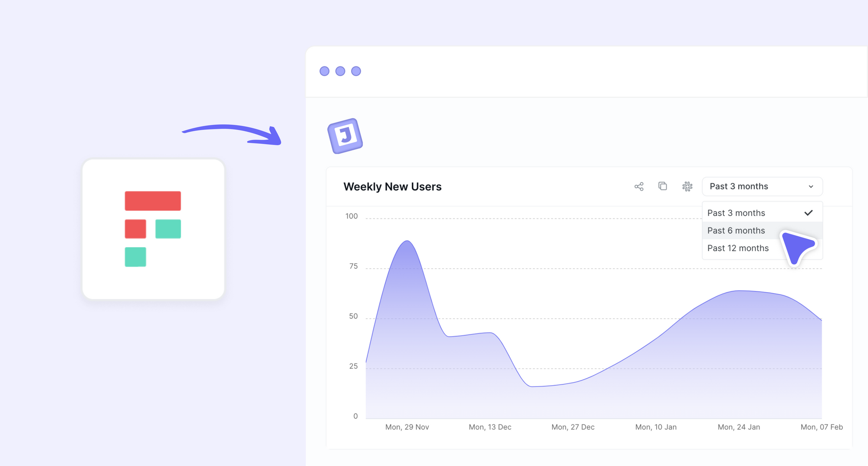The width and height of the screenshot is (868, 466).
Task: Click the 0 y-axis label
Action: pyautogui.click(x=355, y=416)
